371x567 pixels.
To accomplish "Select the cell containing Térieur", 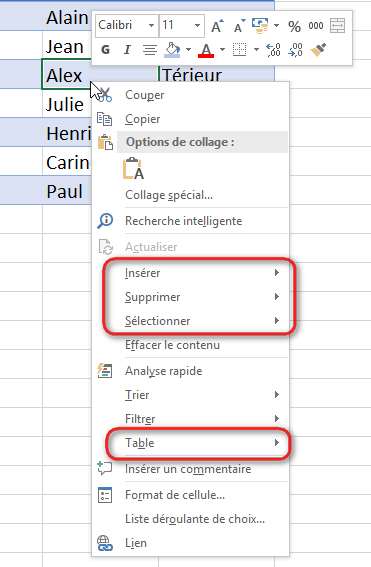I will [x=216, y=74].
